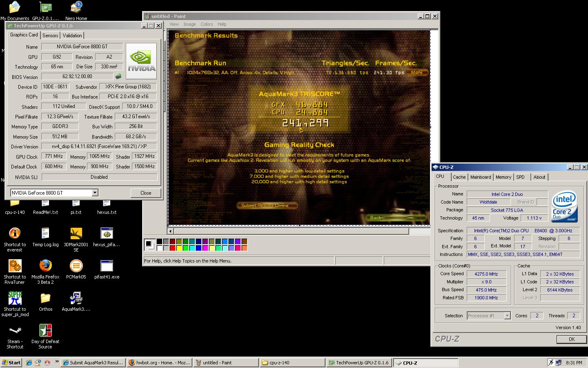Open the Processor #1 selection dropdown
Screen dimensions: 588x368
(507, 316)
